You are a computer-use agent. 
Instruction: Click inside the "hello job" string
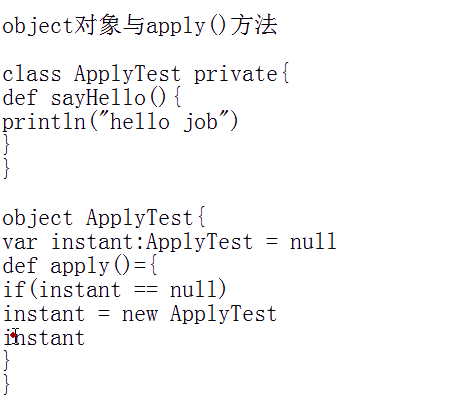pyautogui.click(x=164, y=122)
